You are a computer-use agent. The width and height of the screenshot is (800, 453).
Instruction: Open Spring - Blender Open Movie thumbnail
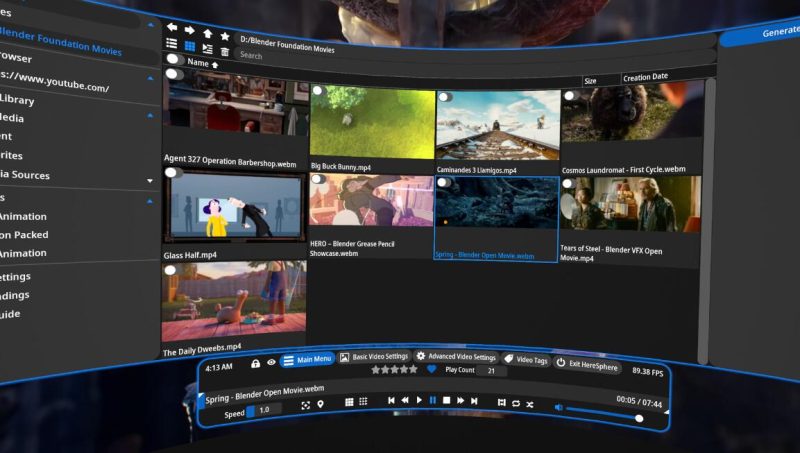[x=496, y=218]
